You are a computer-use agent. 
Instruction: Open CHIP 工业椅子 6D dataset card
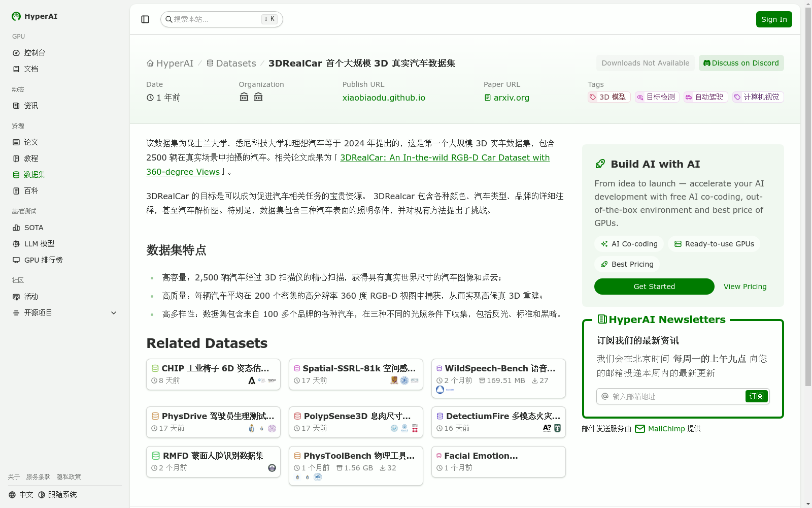pyautogui.click(x=213, y=374)
